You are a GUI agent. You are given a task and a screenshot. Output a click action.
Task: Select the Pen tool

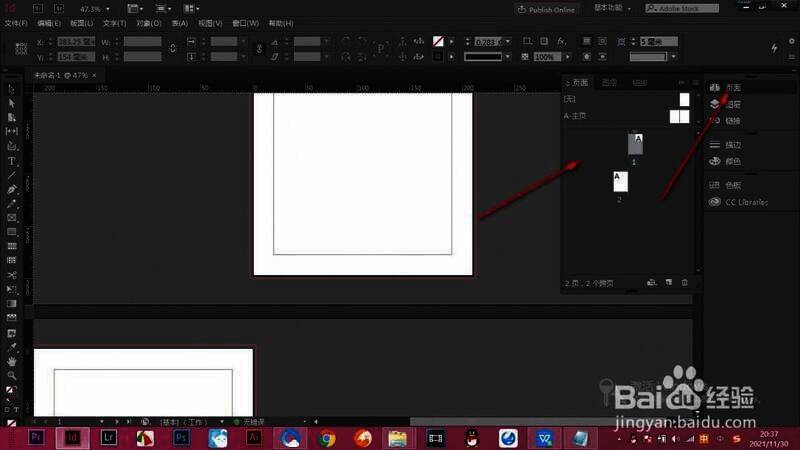click(12, 189)
